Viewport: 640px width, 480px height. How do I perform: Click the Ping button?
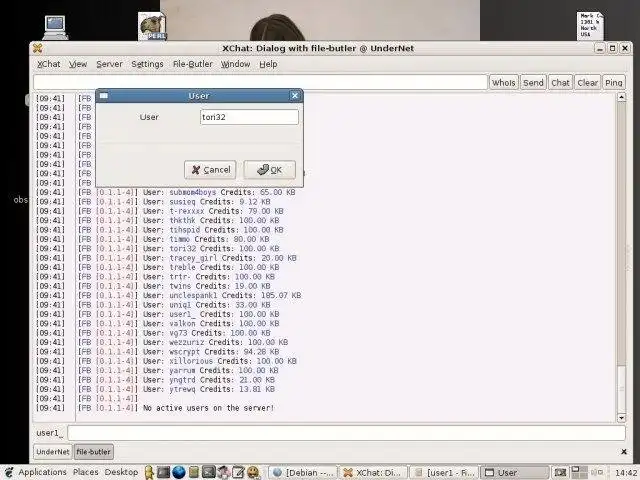(x=613, y=82)
